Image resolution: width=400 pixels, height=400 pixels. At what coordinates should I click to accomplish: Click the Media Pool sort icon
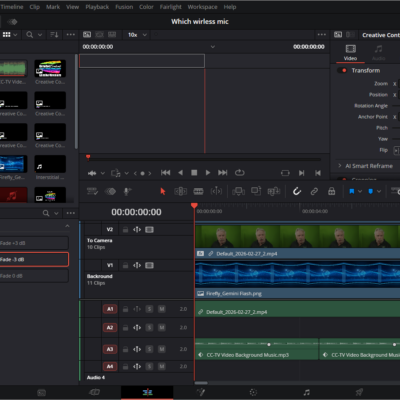pyautogui.click(x=54, y=35)
